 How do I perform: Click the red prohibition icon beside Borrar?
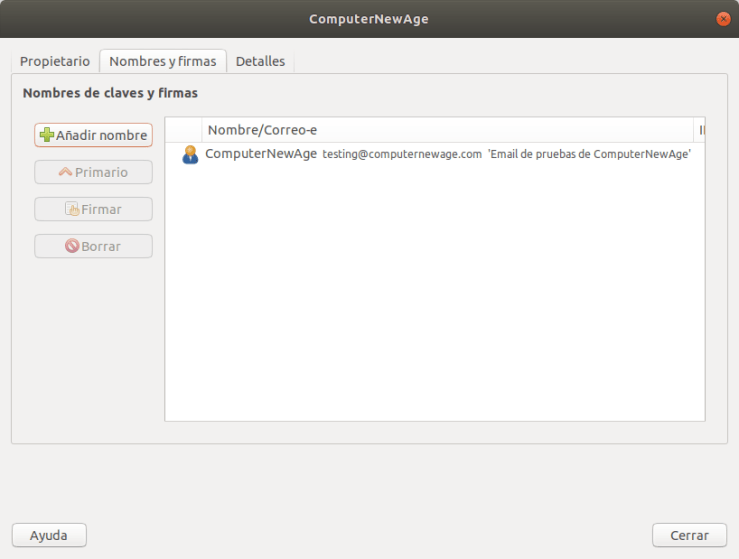click(72, 246)
